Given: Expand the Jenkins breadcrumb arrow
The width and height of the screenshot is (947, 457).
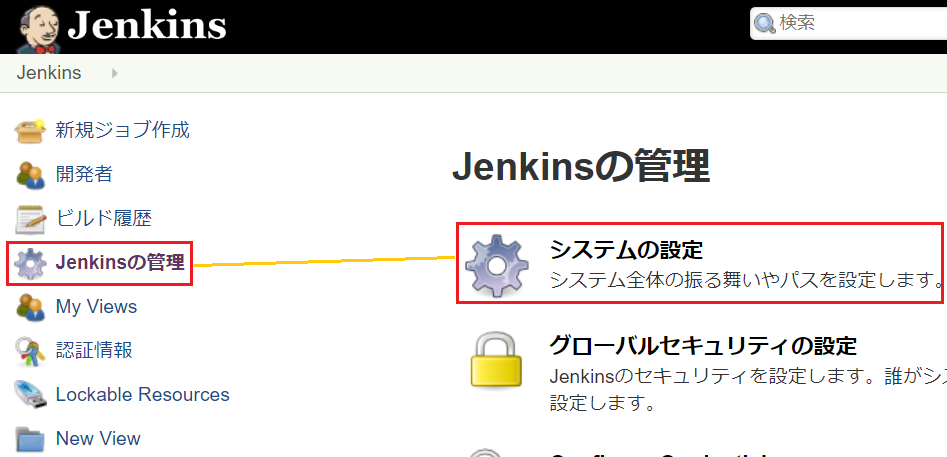Looking at the screenshot, I should pyautogui.click(x=115, y=74).
